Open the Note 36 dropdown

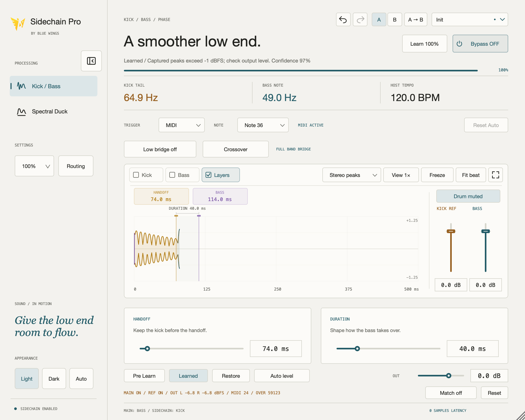[x=263, y=125]
